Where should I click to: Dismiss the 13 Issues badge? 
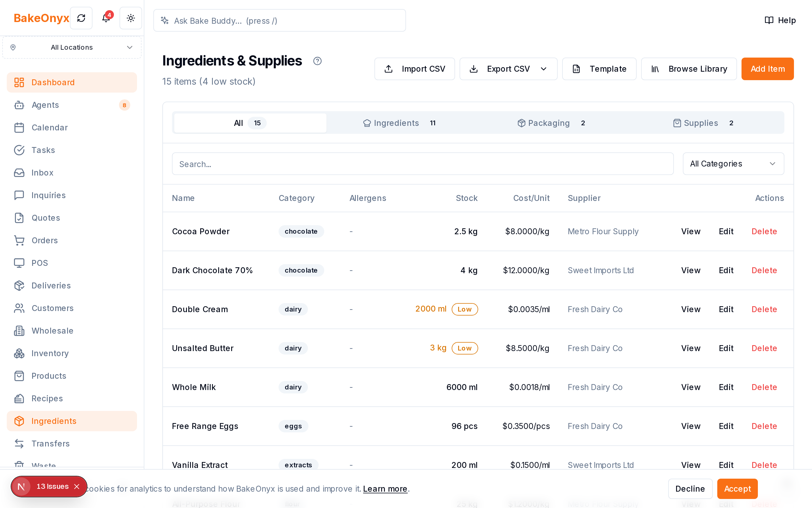pyautogui.click(x=77, y=486)
